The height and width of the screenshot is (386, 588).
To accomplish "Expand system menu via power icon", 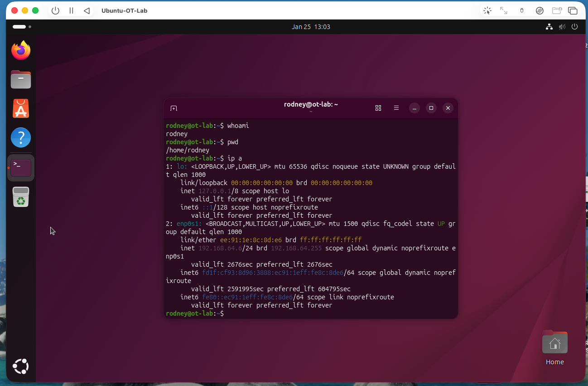I will [574, 27].
